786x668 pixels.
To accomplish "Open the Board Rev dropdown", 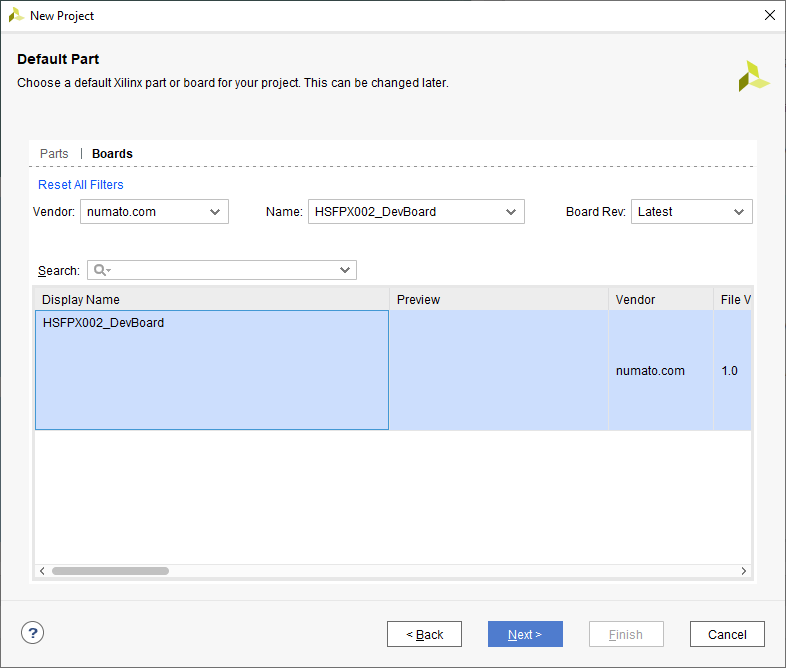I will coord(691,212).
